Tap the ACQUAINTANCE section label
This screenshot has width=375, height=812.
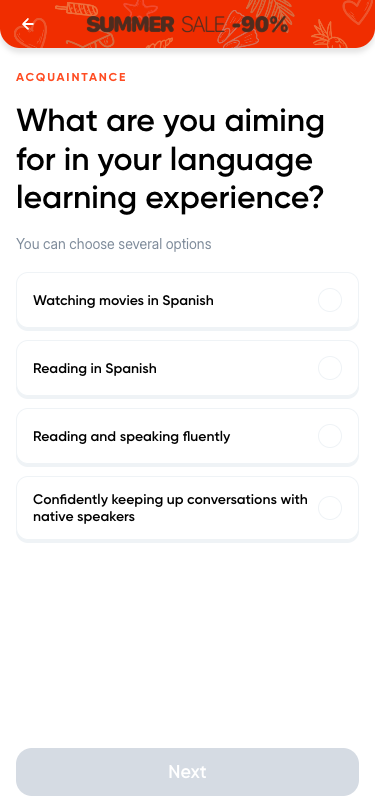click(x=71, y=77)
